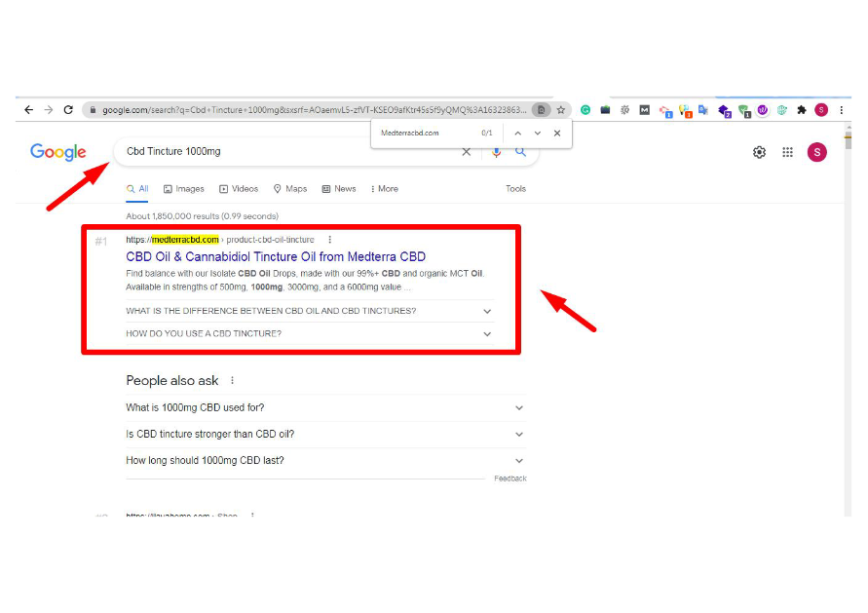Open the teal globe extension icon
Image resolution: width=868 pixels, height=613 pixels.
click(x=781, y=110)
